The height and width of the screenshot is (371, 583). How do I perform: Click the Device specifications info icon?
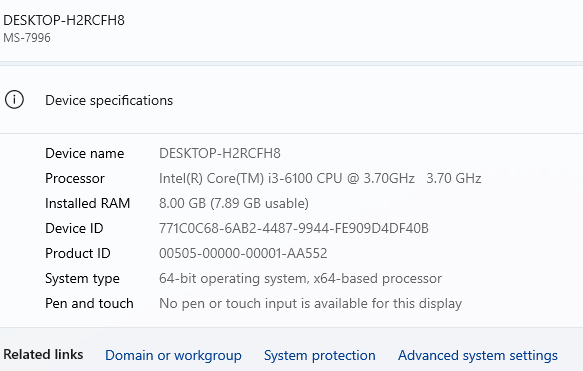14,100
